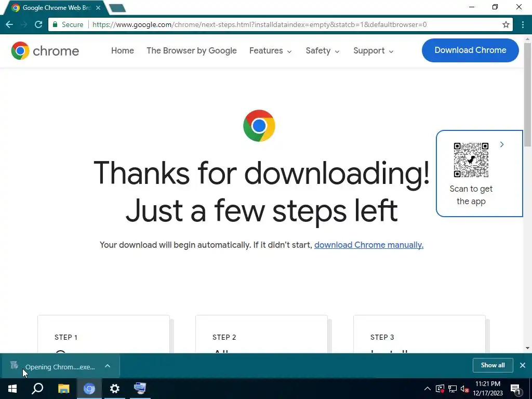Image resolution: width=532 pixels, height=399 pixels.
Task: Open the notification action center
Action: (x=516, y=389)
